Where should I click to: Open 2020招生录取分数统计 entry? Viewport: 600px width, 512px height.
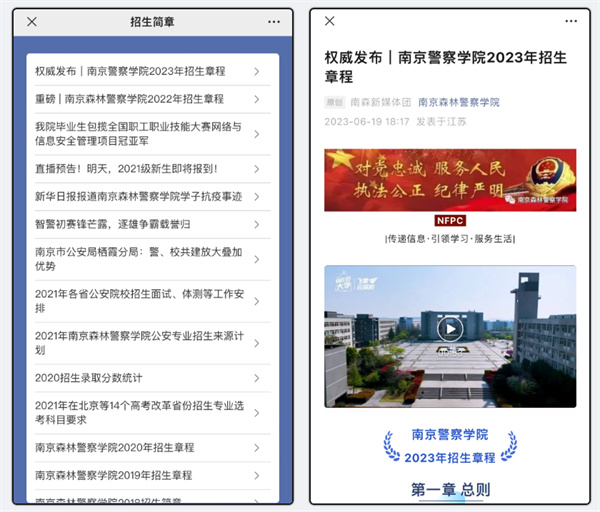[x=153, y=378]
